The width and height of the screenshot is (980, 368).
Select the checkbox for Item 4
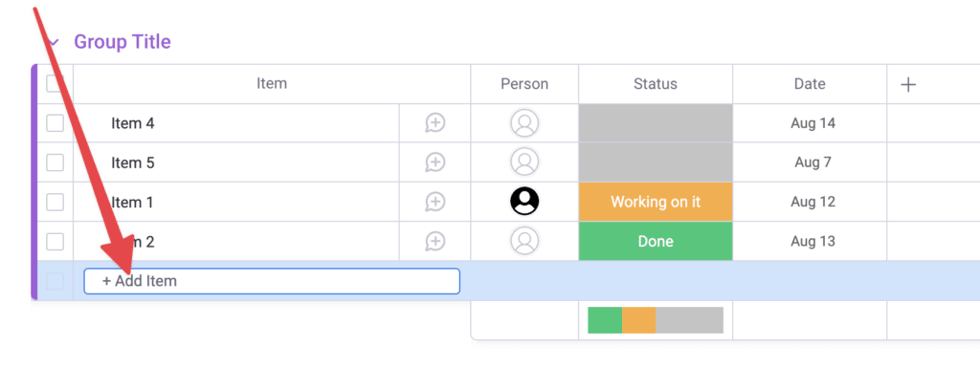click(x=55, y=123)
